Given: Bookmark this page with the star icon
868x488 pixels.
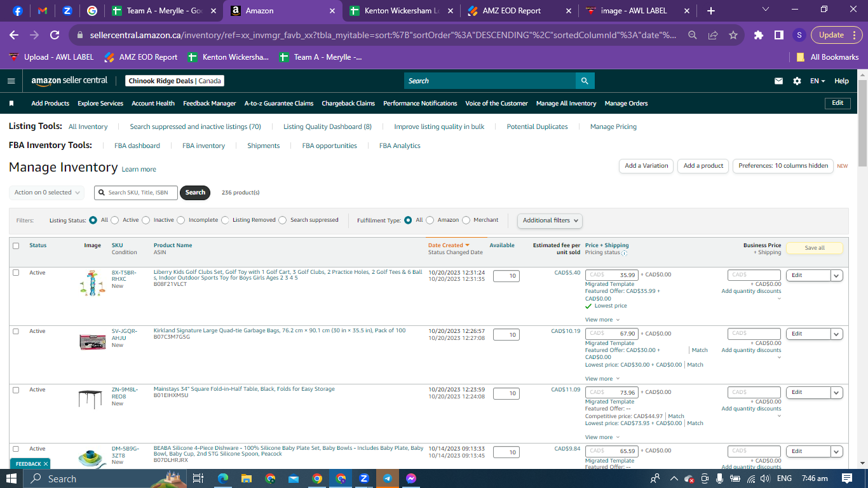Looking at the screenshot, I should [733, 35].
